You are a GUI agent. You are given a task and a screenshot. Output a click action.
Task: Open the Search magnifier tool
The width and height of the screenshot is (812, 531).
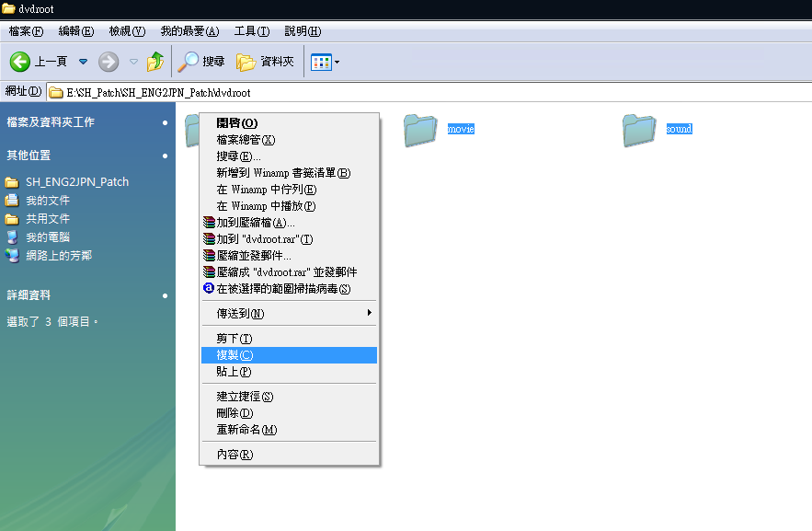pyautogui.click(x=189, y=62)
